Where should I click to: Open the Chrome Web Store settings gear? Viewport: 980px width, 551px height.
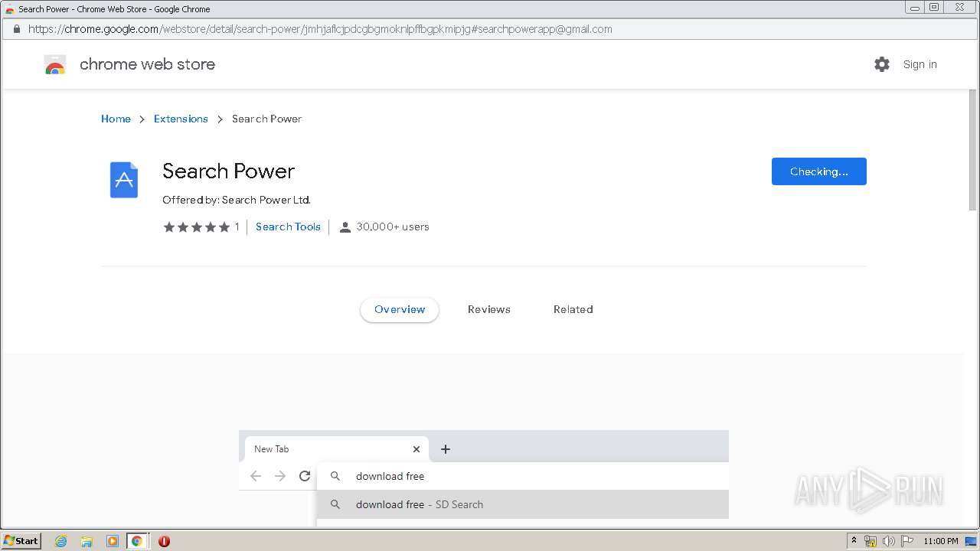882,64
